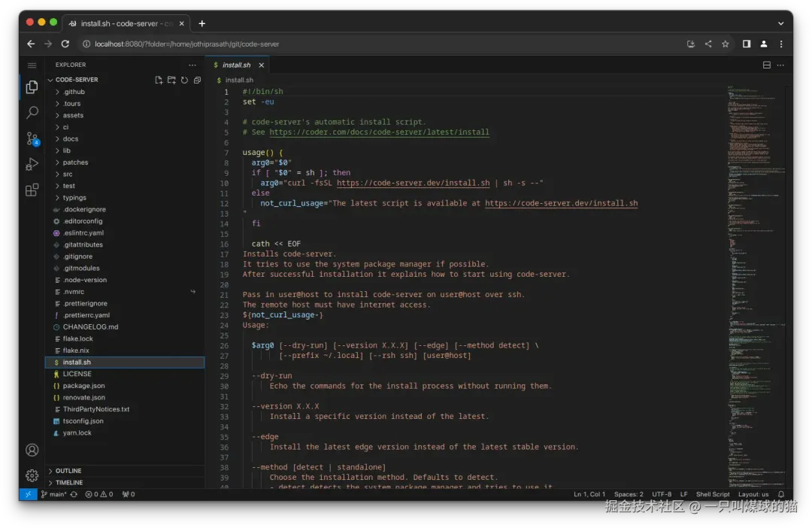
Task: Refresh the Explorer file tree
Action: coord(184,79)
